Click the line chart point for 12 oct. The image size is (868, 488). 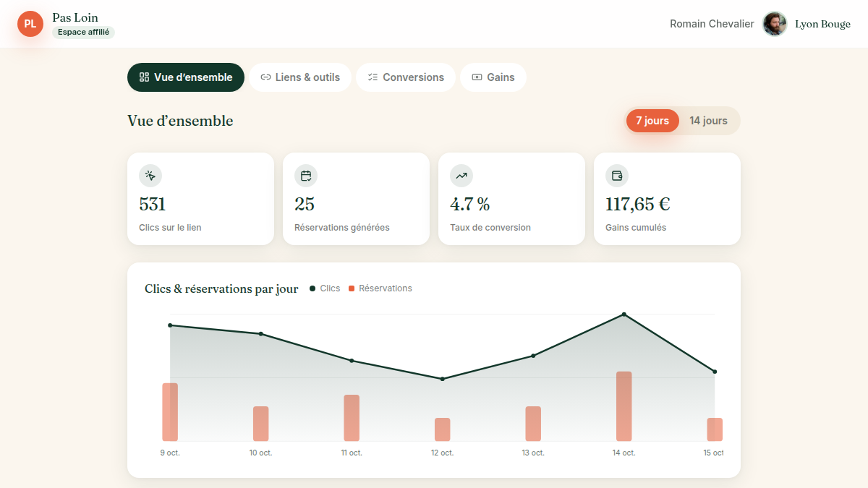click(x=443, y=379)
